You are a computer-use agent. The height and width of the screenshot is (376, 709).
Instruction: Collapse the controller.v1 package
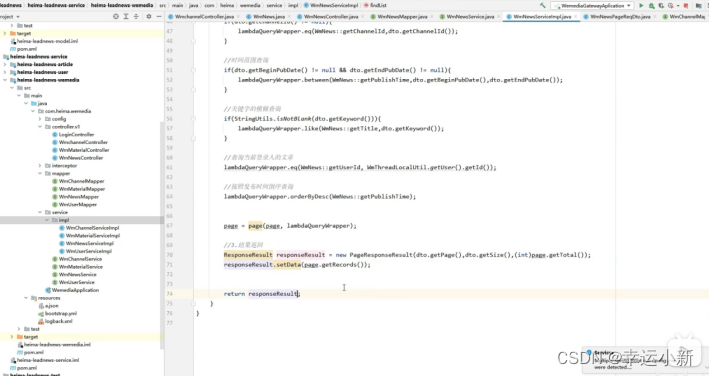(40, 127)
